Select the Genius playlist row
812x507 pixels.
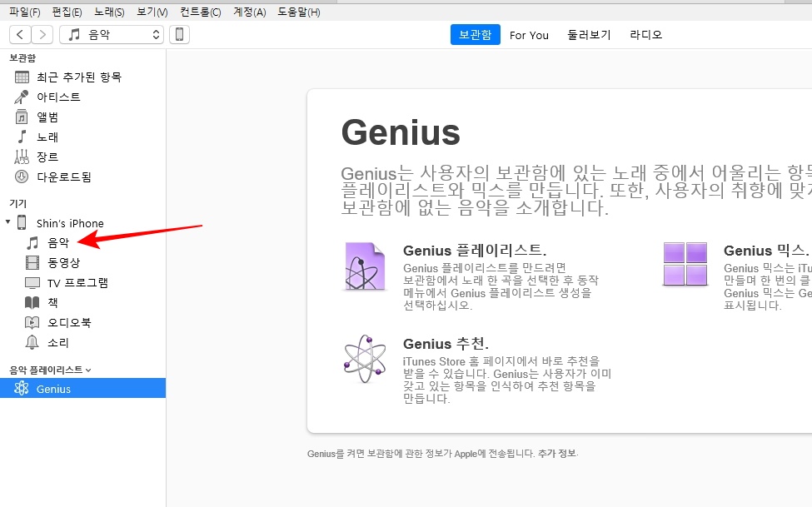tap(82, 389)
